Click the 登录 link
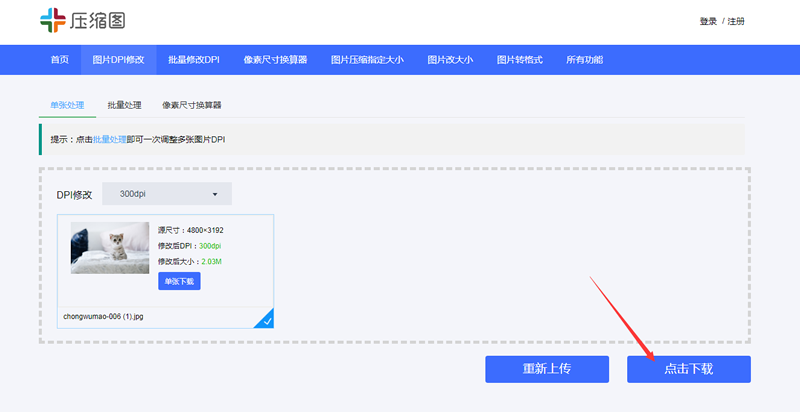 click(708, 21)
